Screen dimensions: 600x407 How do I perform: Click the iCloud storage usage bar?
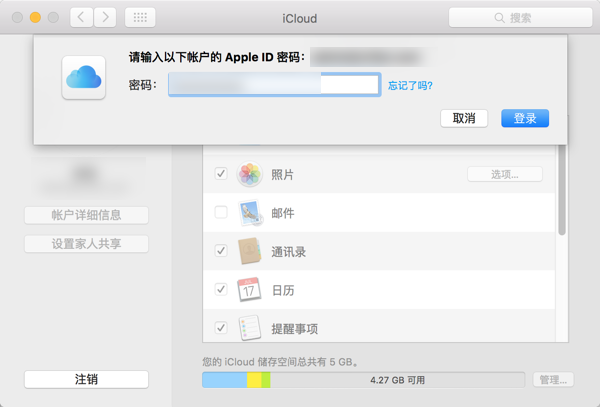pos(363,380)
